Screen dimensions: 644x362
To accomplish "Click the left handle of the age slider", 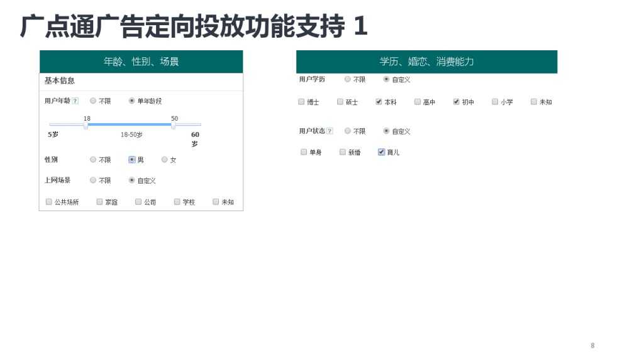I will [86, 126].
